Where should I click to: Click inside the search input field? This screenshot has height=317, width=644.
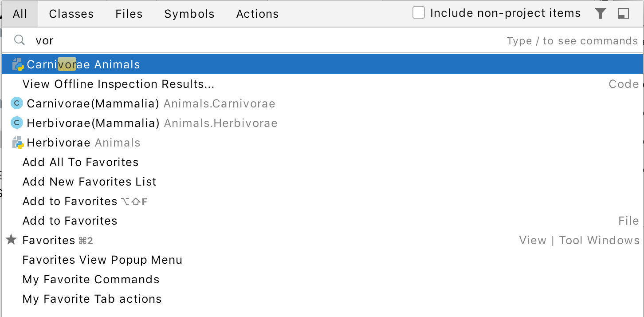click(177, 40)
